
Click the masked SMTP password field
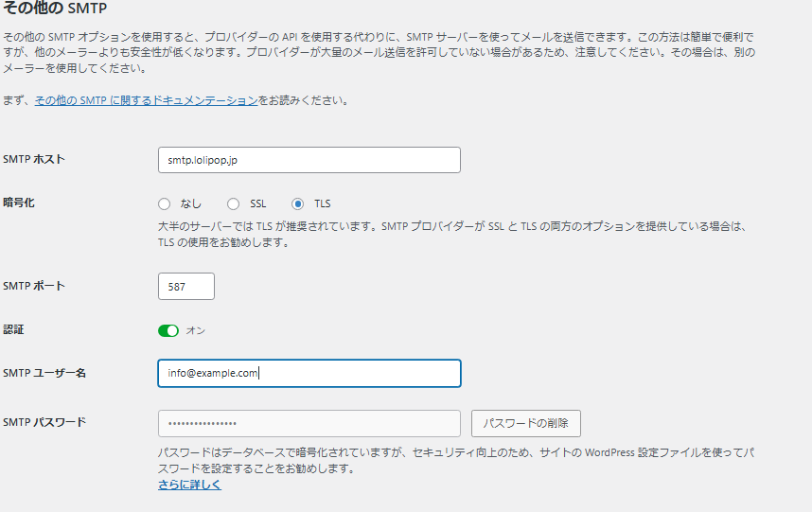pos(309,423)
